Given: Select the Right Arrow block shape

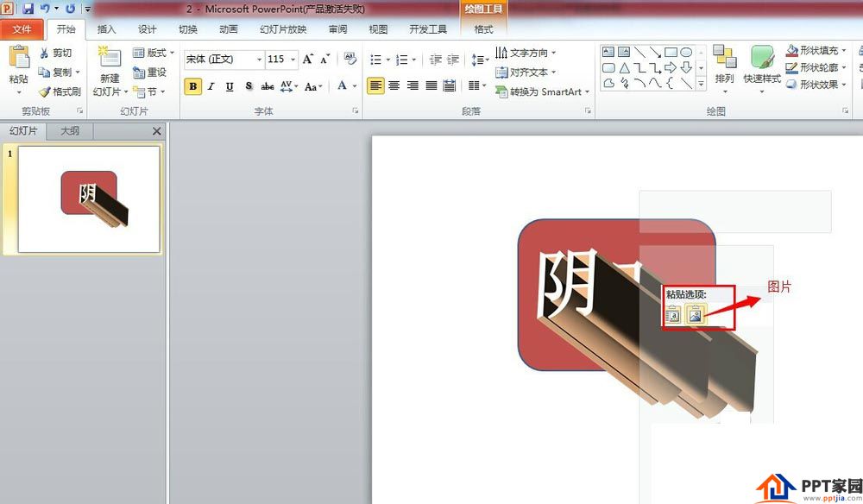Looking at the screenshot, I should [671, 67].
